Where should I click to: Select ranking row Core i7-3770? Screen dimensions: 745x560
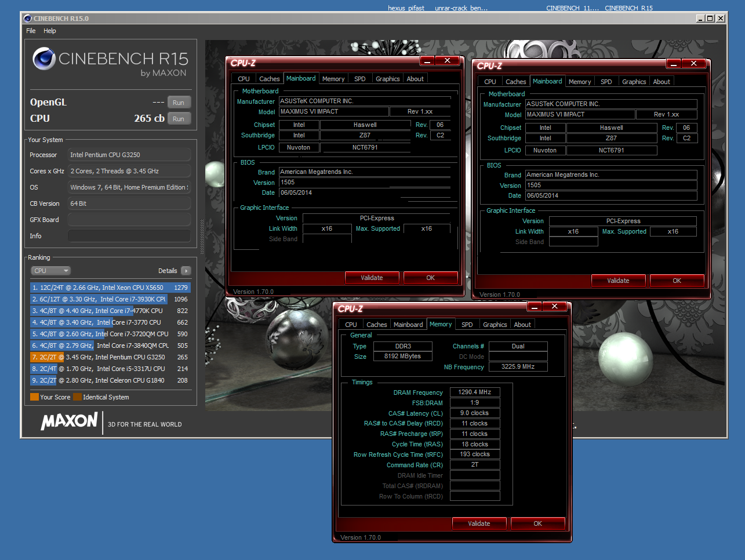click(x=110, y=322)
